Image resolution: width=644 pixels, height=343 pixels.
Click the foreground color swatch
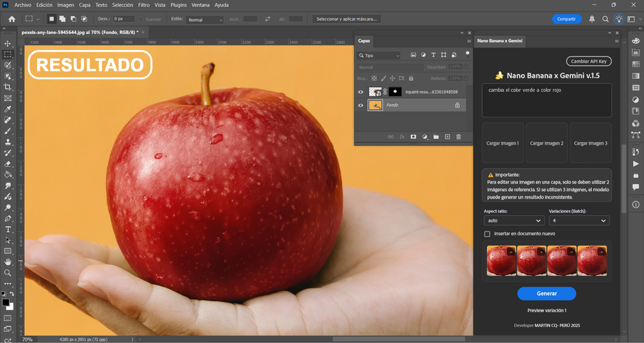5,303
